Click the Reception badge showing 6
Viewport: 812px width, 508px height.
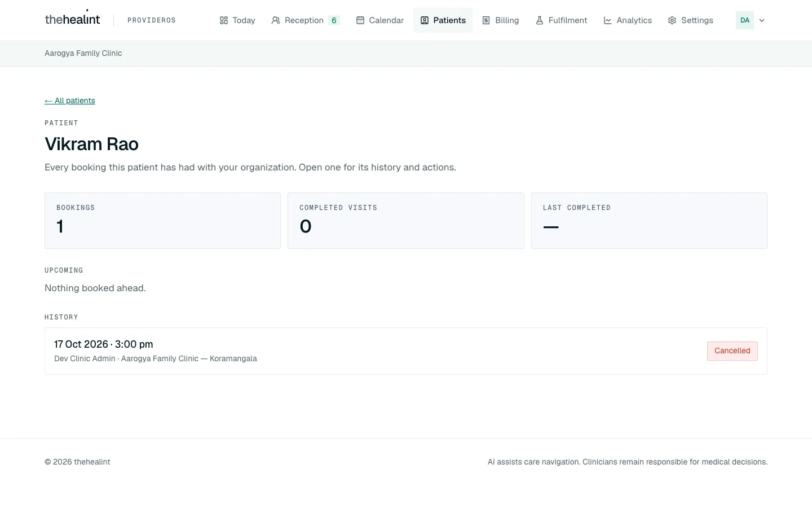334,20
